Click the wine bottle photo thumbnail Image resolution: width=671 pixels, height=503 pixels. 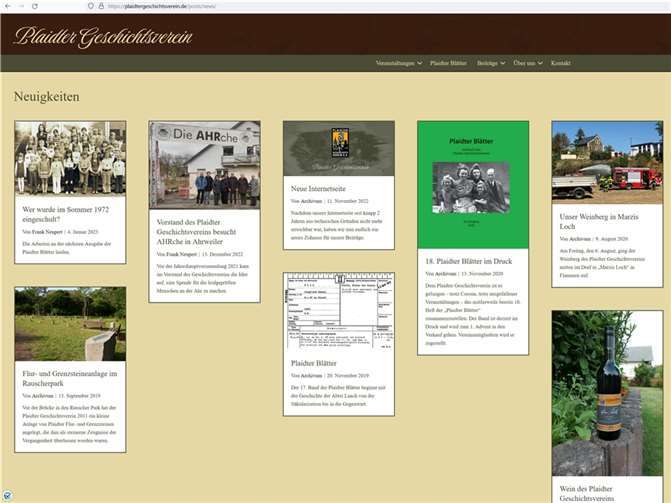click(x=608, y=393)
